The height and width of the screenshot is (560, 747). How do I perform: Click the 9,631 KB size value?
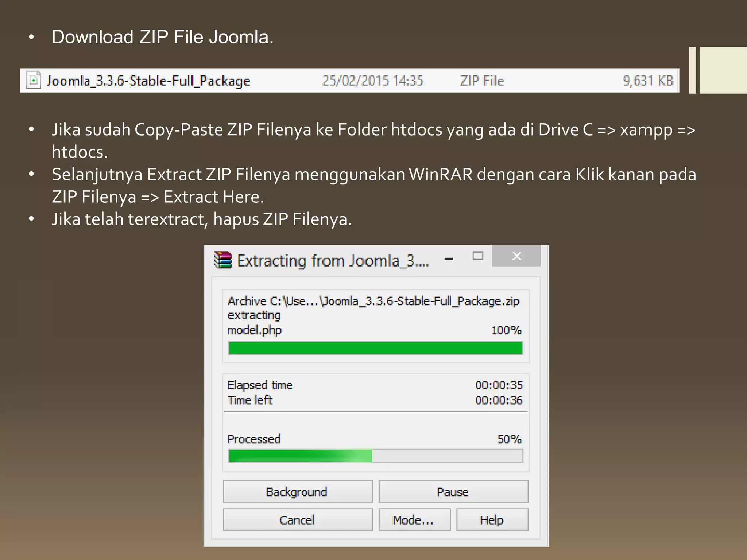[x=648, y=81]
